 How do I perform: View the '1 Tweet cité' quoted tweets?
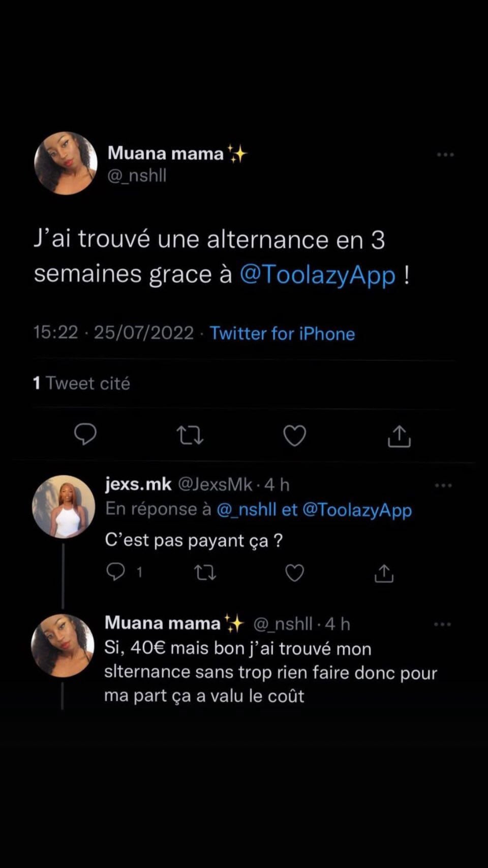81,383
